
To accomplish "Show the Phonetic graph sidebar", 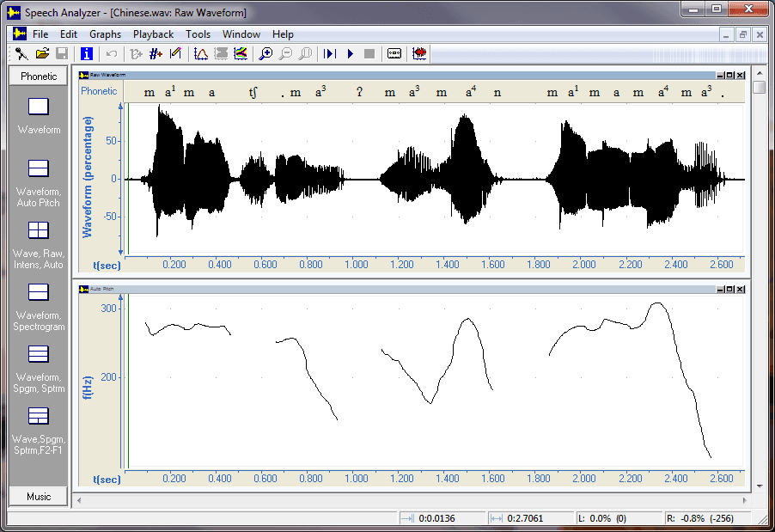I will [x=38, y=76].
